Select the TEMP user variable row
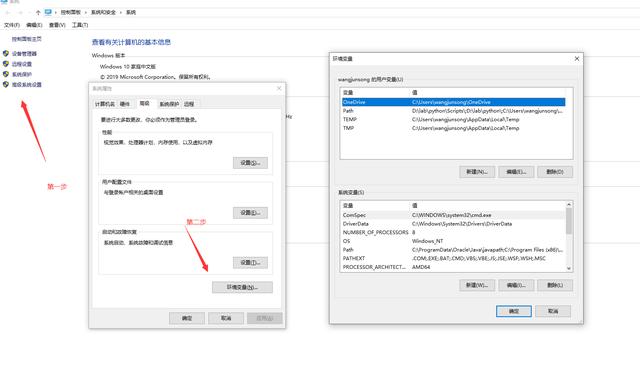640x367 pixels. 453,119
